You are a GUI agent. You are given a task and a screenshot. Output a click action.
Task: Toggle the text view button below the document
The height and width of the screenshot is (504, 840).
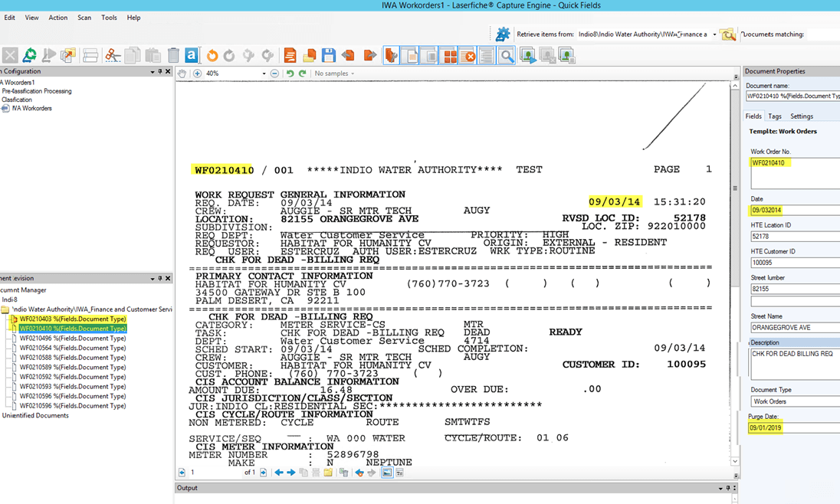[399, 473]
